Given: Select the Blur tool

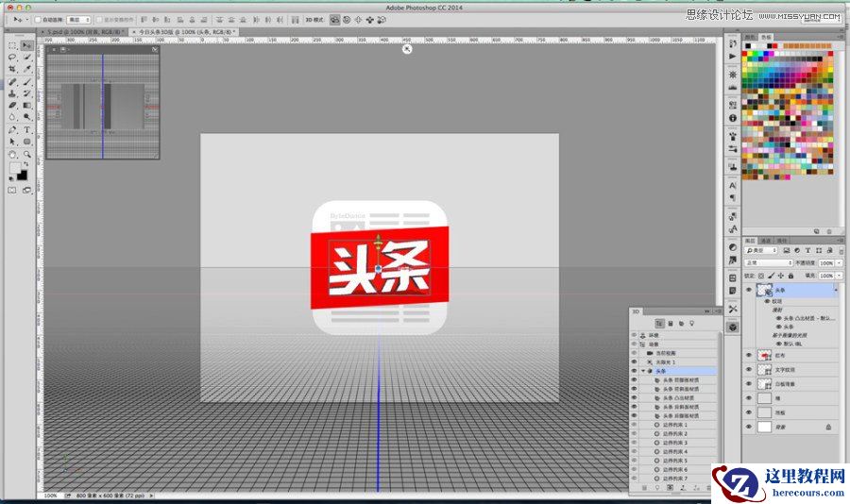Looking at the screenshot, I should [x=12, y=117].
